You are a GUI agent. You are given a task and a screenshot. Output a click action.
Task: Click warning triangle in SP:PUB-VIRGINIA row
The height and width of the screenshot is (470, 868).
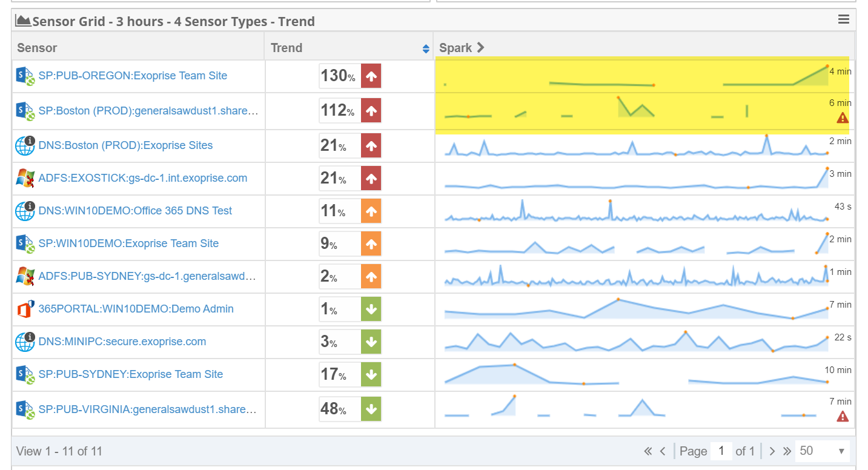(843, 416)
